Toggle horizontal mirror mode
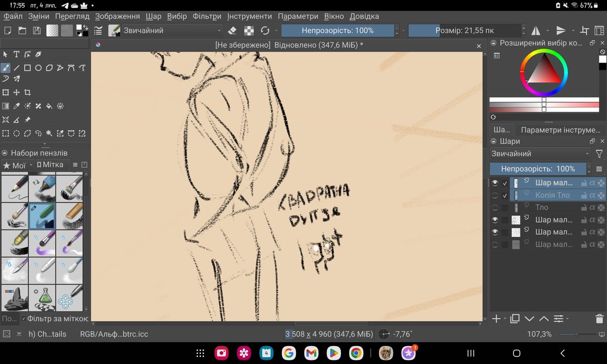Image resolution: width=607 pixels, height=364 pixels. tap(536, 30)
